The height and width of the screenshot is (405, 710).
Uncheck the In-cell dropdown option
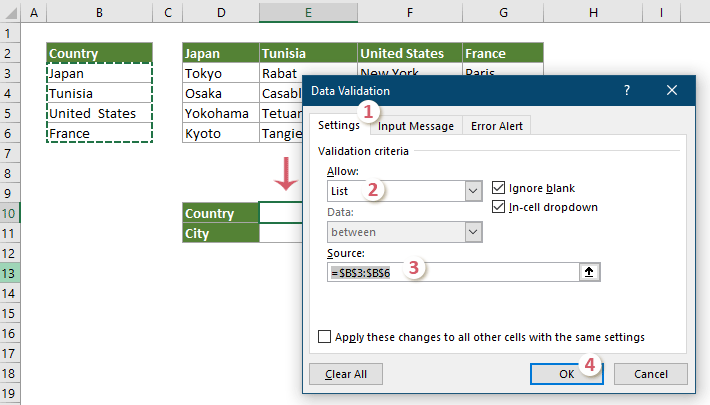tap(500, 207)
